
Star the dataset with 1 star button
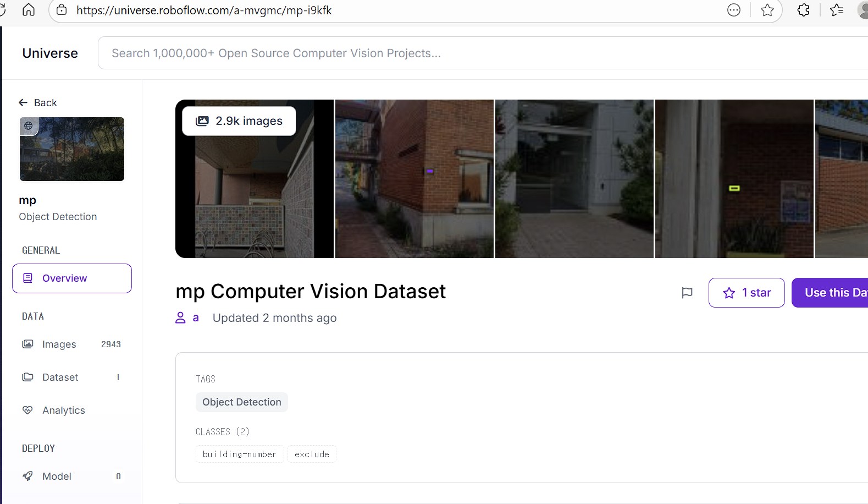[x=746, y=293]
